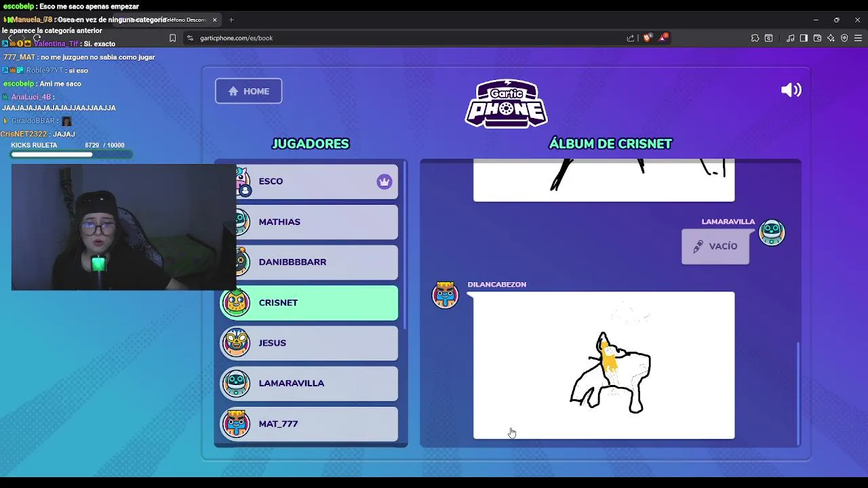Screen dimensions: 868x488
Task: Click the share page icon in address bar
Action: pyautogui.click(x=631, y=38)
